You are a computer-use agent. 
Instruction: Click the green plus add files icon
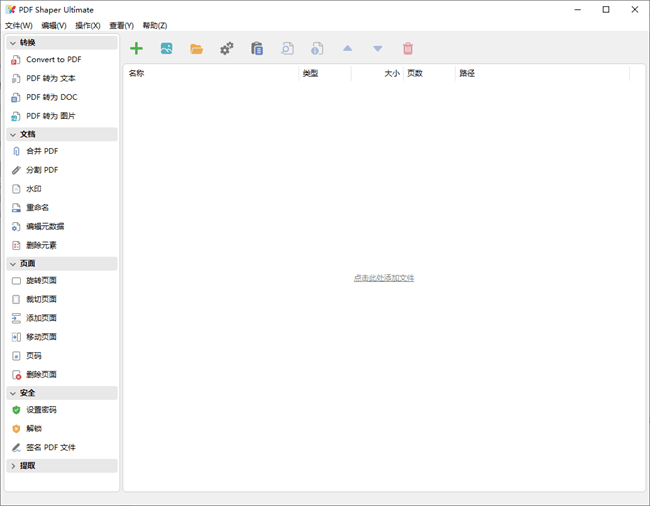coord(136,48)
